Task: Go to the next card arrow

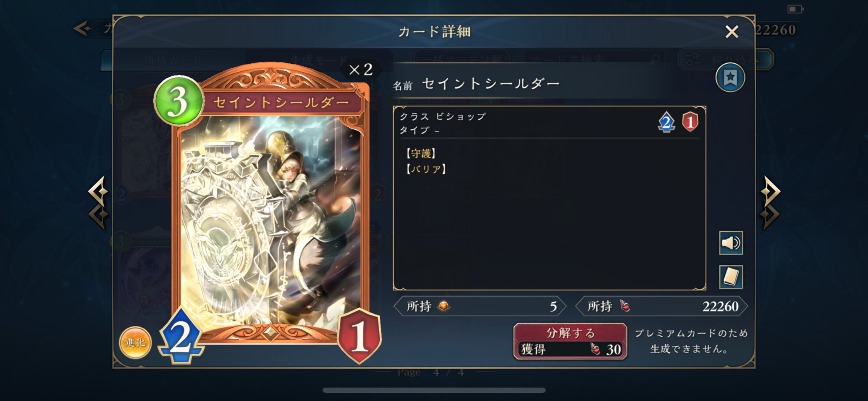Action: (x=770, y=203)
